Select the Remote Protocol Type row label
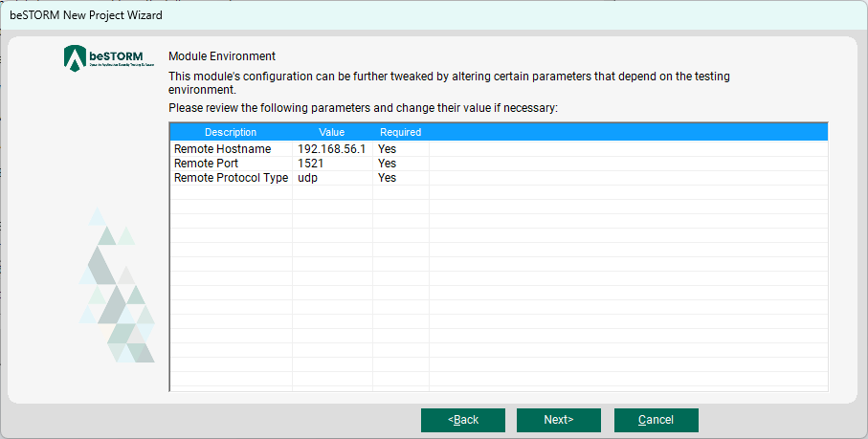The height and width of the screenshot is (439, 868). 231,178
